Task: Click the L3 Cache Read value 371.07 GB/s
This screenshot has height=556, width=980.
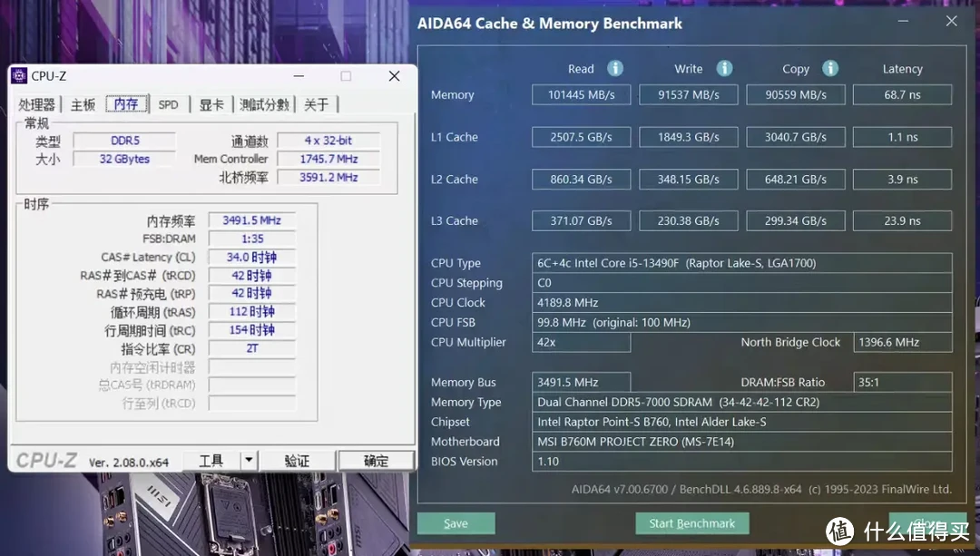Action: pos(582,220)
